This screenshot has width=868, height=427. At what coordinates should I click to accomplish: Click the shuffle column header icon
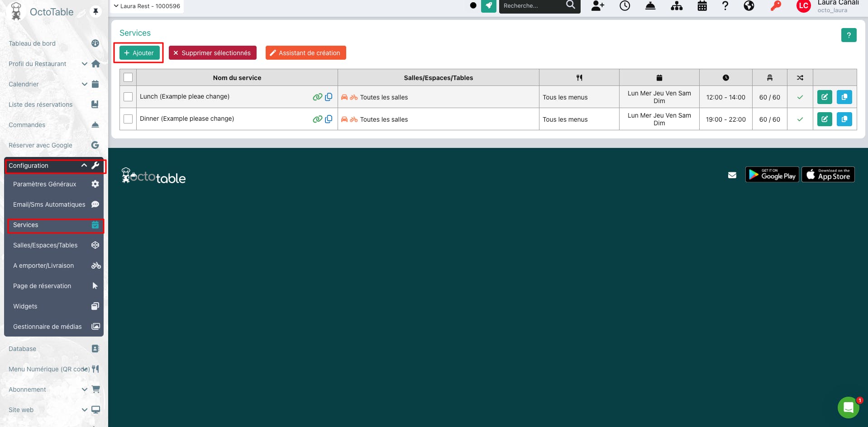(800, 78)
